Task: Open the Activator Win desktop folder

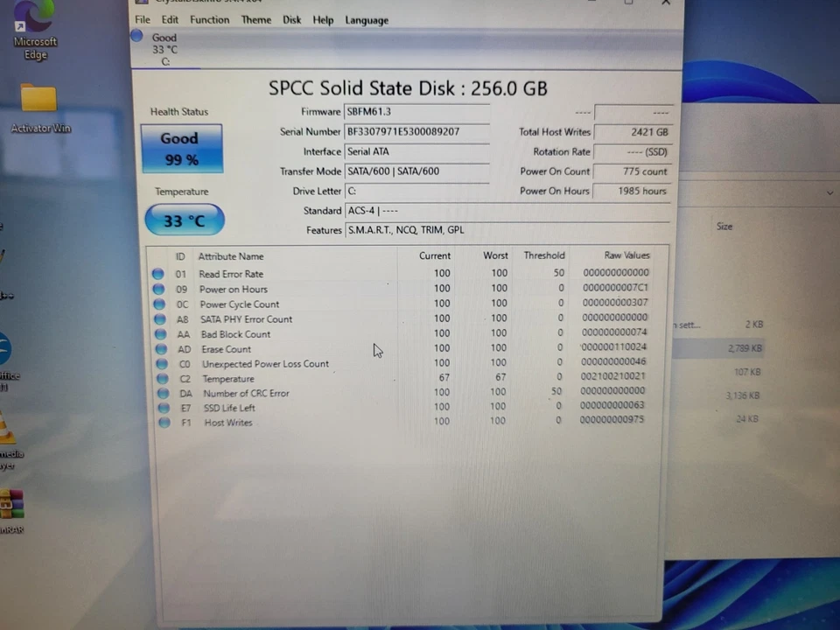Action: [40, 108]
